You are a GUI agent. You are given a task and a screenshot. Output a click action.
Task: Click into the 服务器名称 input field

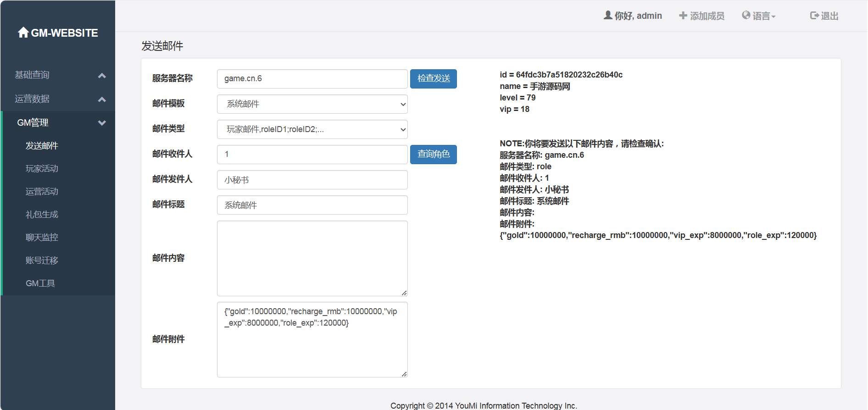[312, 79]
